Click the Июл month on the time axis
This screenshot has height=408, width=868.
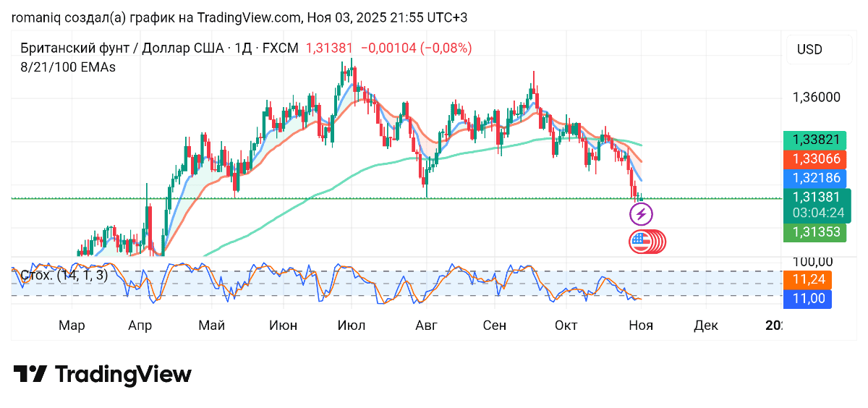click(x=351, y=326)
